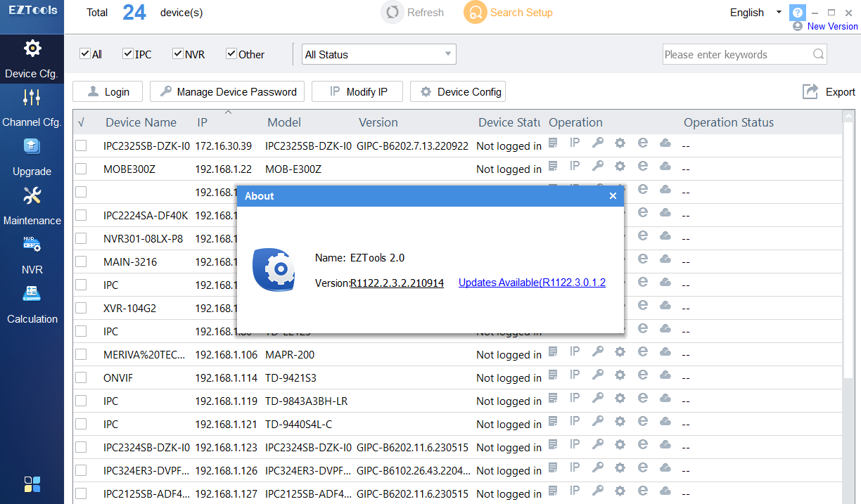Click the blue help question mark icon
The width and height of the screenshot is (861, 504).
[797, 12]
